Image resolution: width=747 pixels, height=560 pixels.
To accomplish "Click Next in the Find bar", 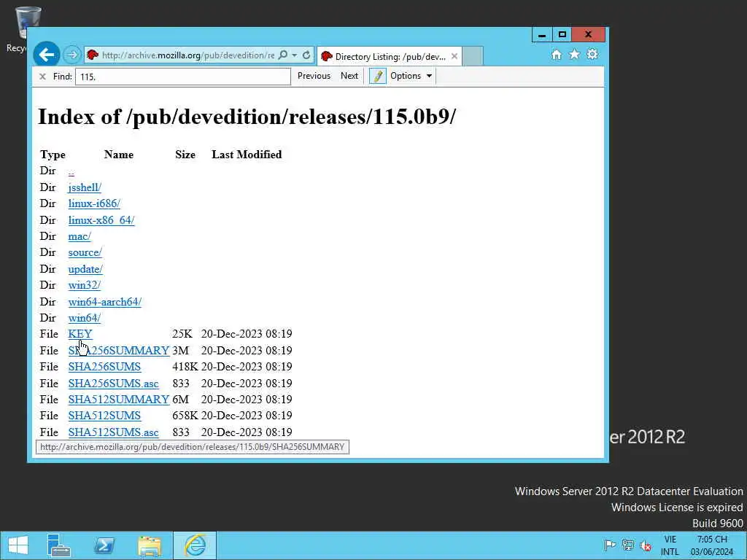I will 349,76.
